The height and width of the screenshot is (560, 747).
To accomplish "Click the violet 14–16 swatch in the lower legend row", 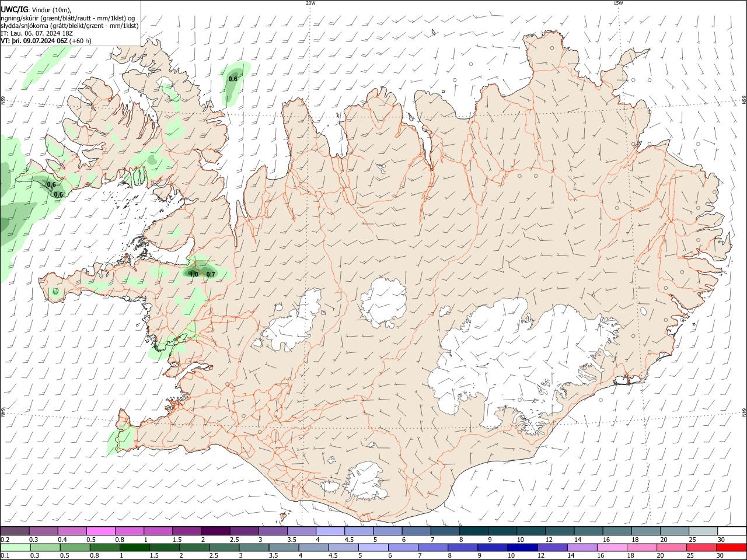I will coord(582,547).
